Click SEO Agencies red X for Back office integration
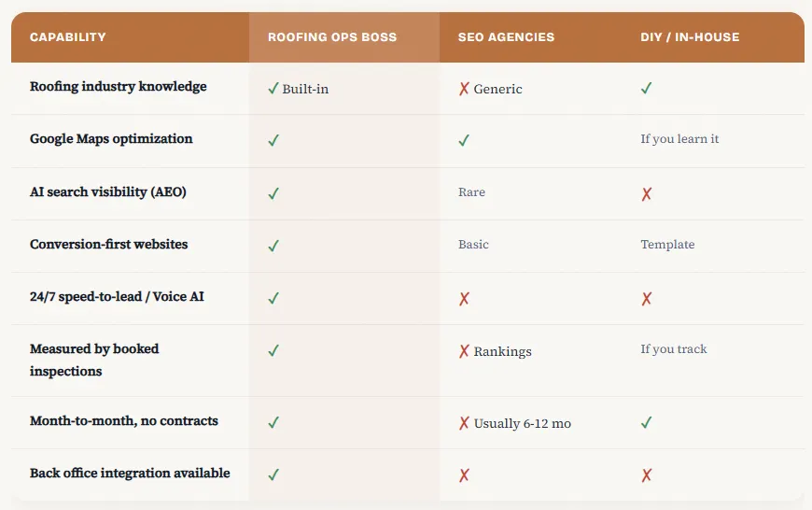This screenshot has width=812, height=510. pyautogui.click(x=464, y=475)
